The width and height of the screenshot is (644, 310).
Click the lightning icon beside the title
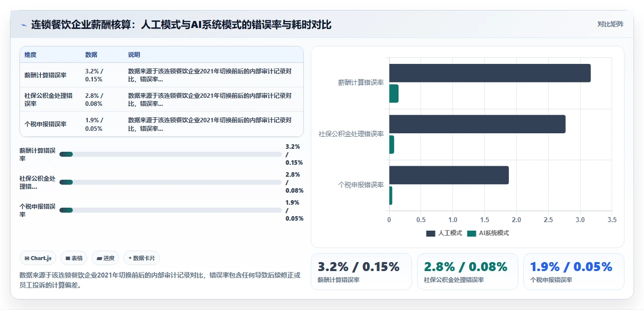[x=23, y=24]
